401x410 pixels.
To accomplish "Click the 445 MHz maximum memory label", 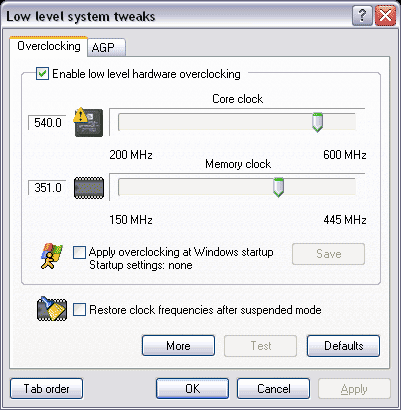I will pos(345,220).
